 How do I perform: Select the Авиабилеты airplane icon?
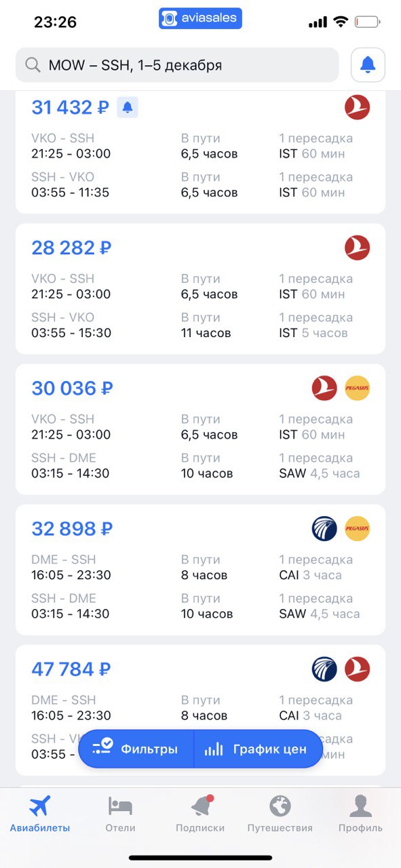tap(40, 806)
